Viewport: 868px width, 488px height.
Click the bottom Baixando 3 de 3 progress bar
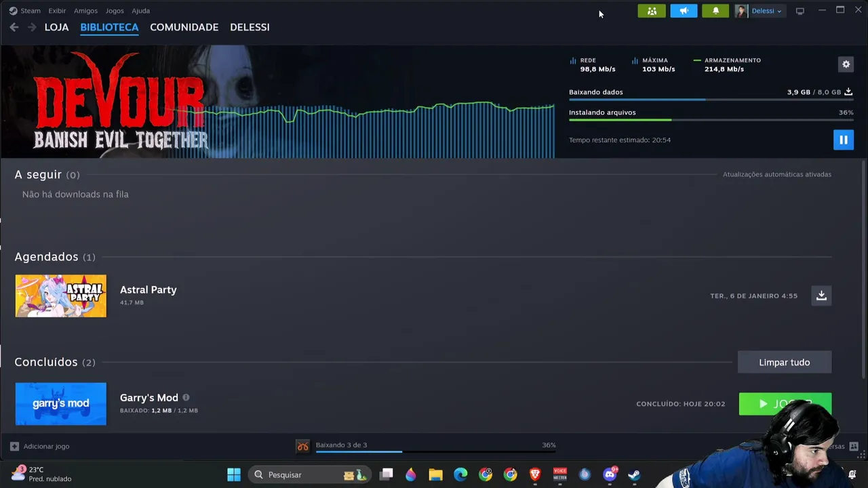click(x=435, y=451)
